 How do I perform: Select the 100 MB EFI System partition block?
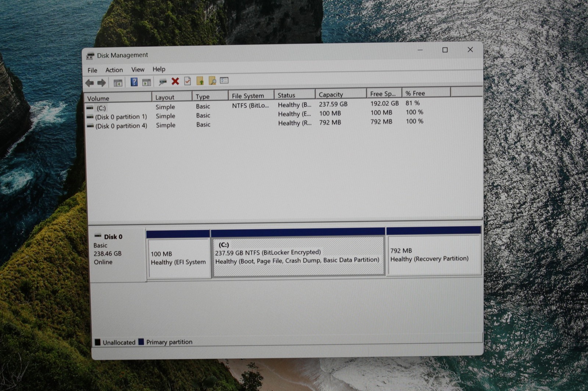(178, 254)
